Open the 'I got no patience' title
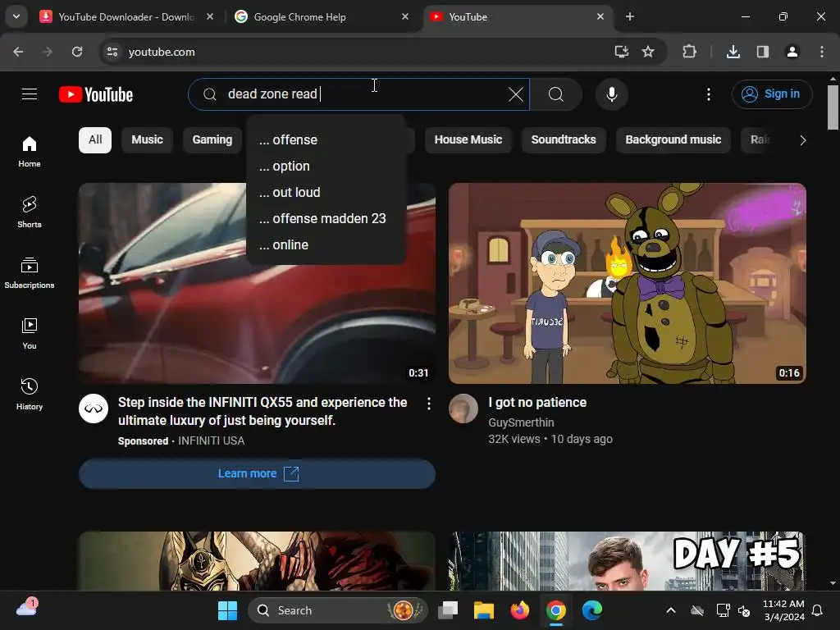 coord(537,402)
